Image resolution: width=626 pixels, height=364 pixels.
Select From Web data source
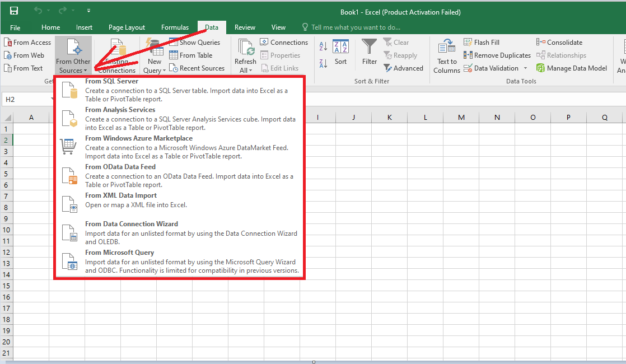(x=24, y=55)
